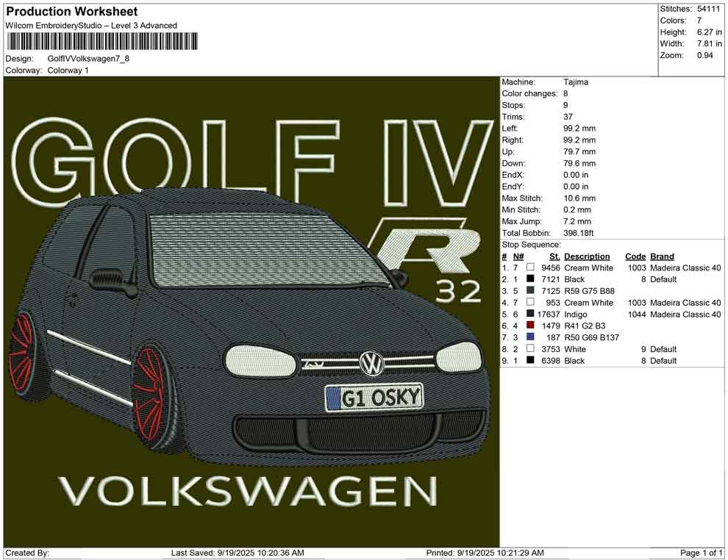Click the Stitches value 54111
Viewport: 728px width, 560px height.
[x=708, y=9]
